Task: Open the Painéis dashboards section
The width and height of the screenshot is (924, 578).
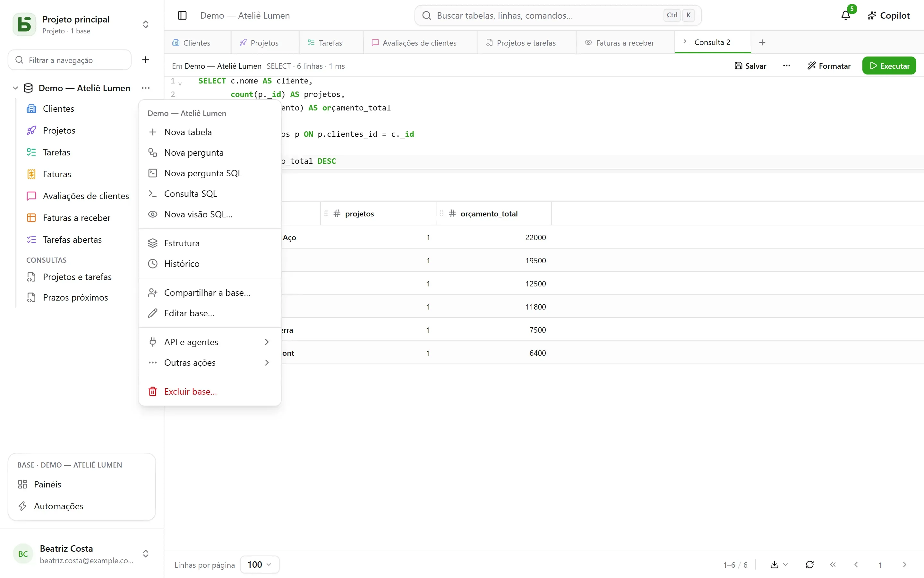Action: click(x=81, y=484)
